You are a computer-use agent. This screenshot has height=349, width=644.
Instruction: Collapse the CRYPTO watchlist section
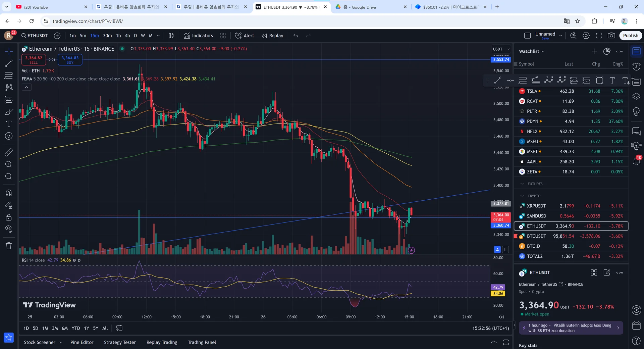[x=522, y=196]
